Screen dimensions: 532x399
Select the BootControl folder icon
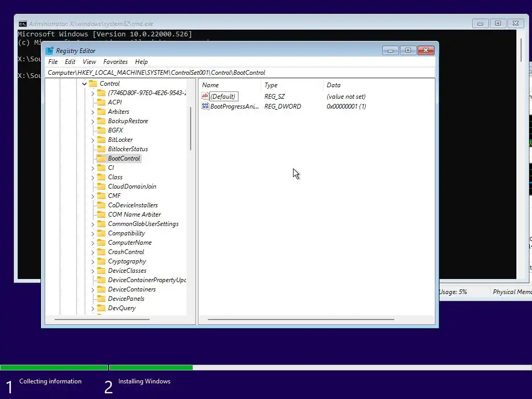[x=101, y=158]
